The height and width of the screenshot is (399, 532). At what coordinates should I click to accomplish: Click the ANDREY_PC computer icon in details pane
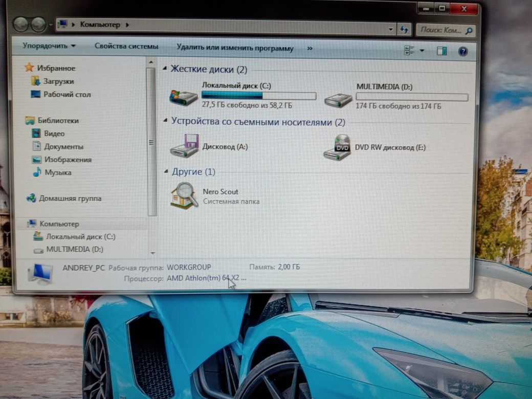[x=41, y=274]
